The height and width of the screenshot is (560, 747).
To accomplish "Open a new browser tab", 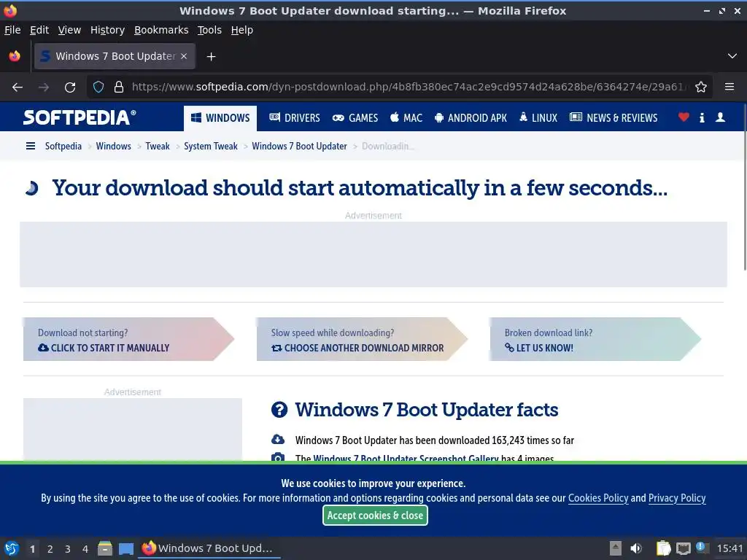I will point(211,57).
